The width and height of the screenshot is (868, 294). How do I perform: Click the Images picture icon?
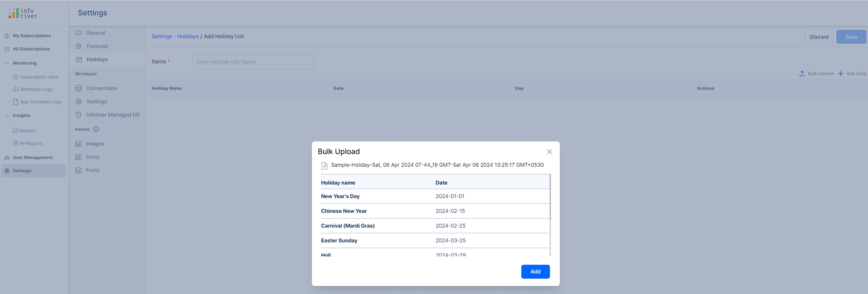[x=78, y=144]
